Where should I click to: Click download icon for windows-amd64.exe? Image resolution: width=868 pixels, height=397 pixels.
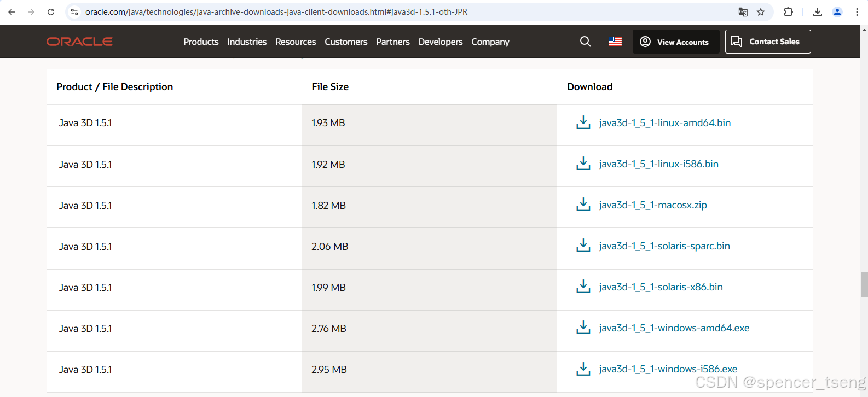(583, 328)
